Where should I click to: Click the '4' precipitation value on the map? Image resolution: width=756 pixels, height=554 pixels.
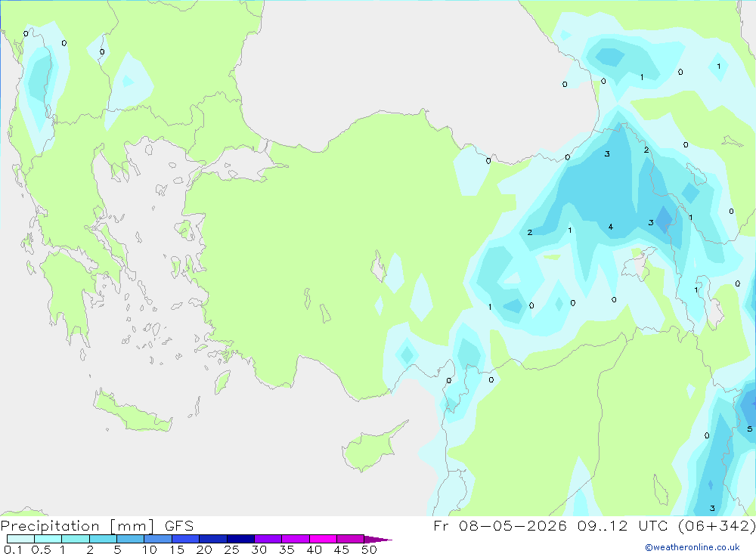point(610,227)
